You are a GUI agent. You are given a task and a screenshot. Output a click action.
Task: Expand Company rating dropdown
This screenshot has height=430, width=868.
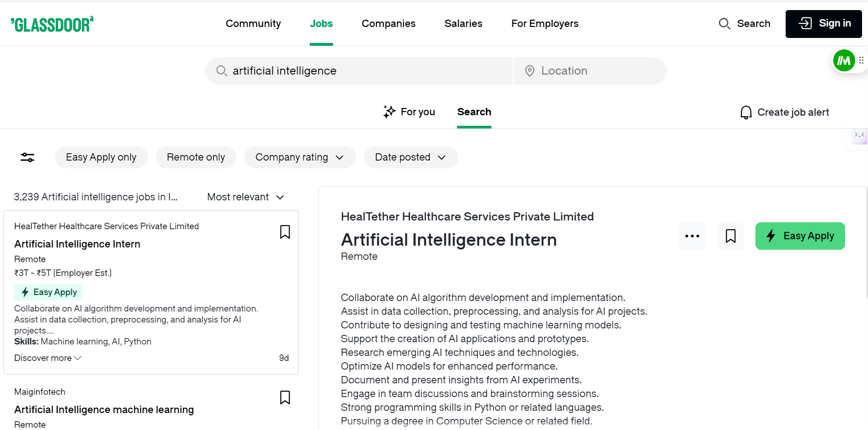click(x=300, y=157)
